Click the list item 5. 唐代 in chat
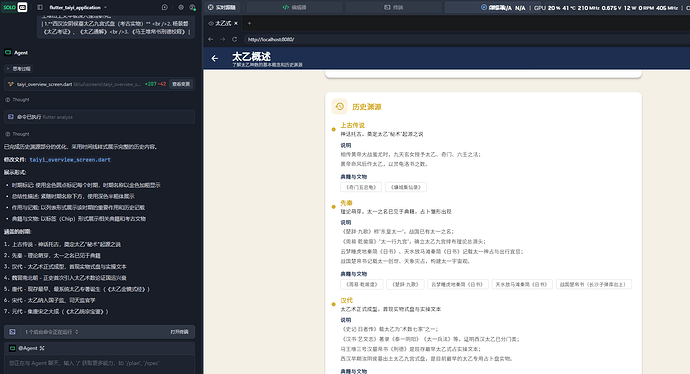This screenshot has width=690, height=374. tap(77, 289)
